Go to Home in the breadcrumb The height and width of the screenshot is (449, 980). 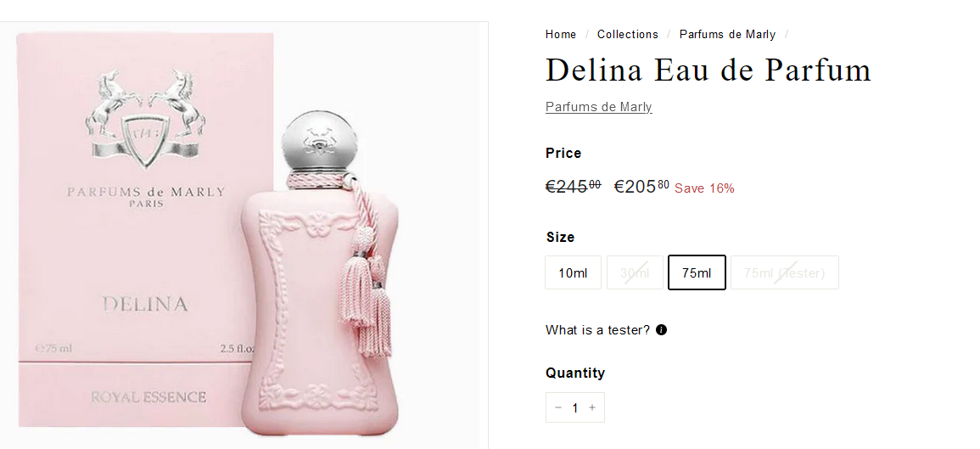coord(561,35)
